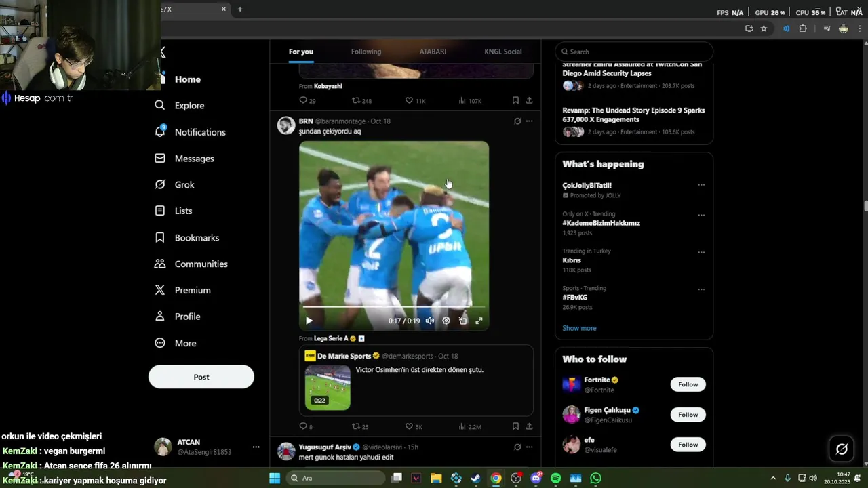868x488 pixels.
Task: Repost the post with 248 reposts
Action: click(361, 100)
